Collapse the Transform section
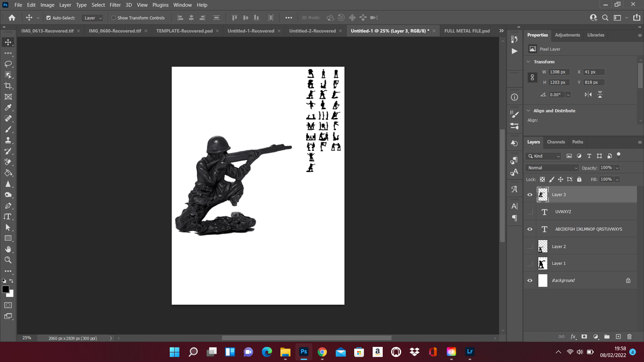 pyautogui.click(x=529, y=61)
